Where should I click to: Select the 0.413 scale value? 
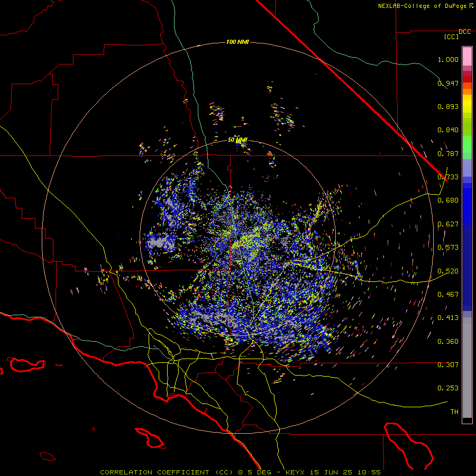tap(448, 318)
